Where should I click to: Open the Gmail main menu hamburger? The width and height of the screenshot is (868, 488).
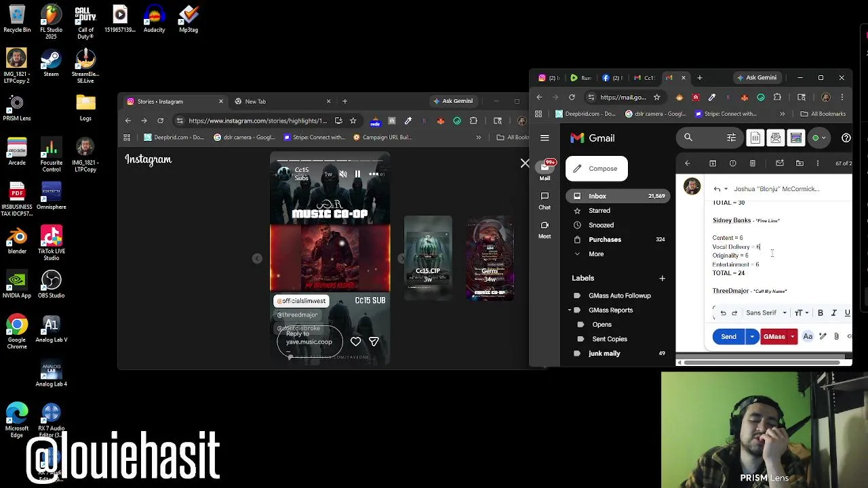(x=545, y=138)
